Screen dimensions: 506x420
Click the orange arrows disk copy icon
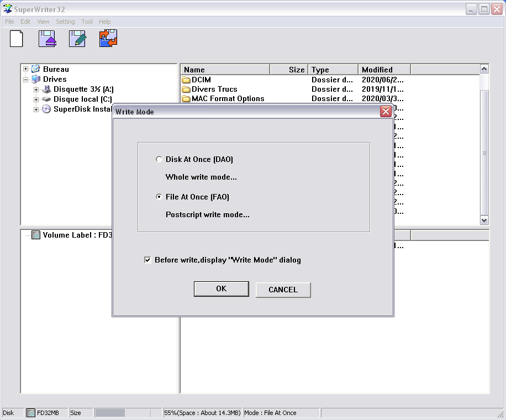pos(108,39)
